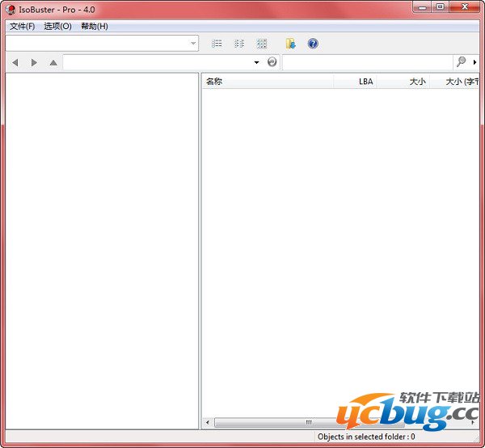This screenshot has height=448, width=485.
Task: Open help via blue question mark icon
Action: tap(313, 44)
